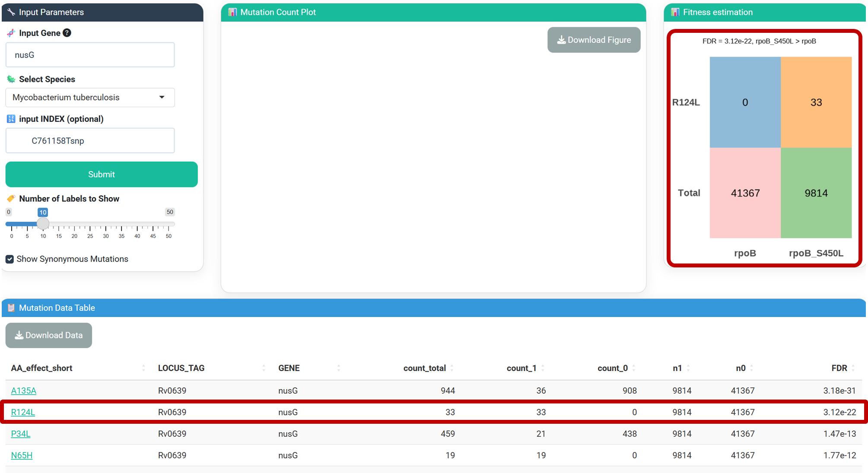Click the Mutation Data Table header icon
The width and height of the screenshot is (868, 473).
tap(11, 308)
